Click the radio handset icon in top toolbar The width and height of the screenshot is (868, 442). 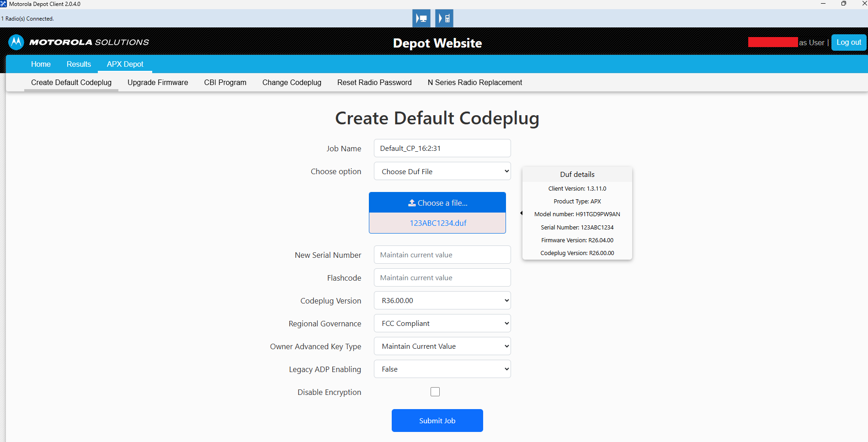coord(444,18)
